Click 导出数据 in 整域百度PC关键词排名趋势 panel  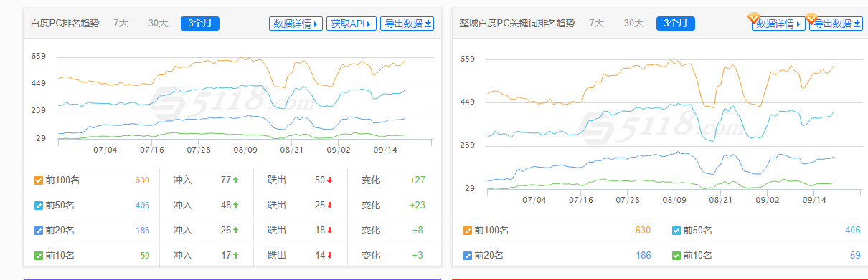(836, 24)
